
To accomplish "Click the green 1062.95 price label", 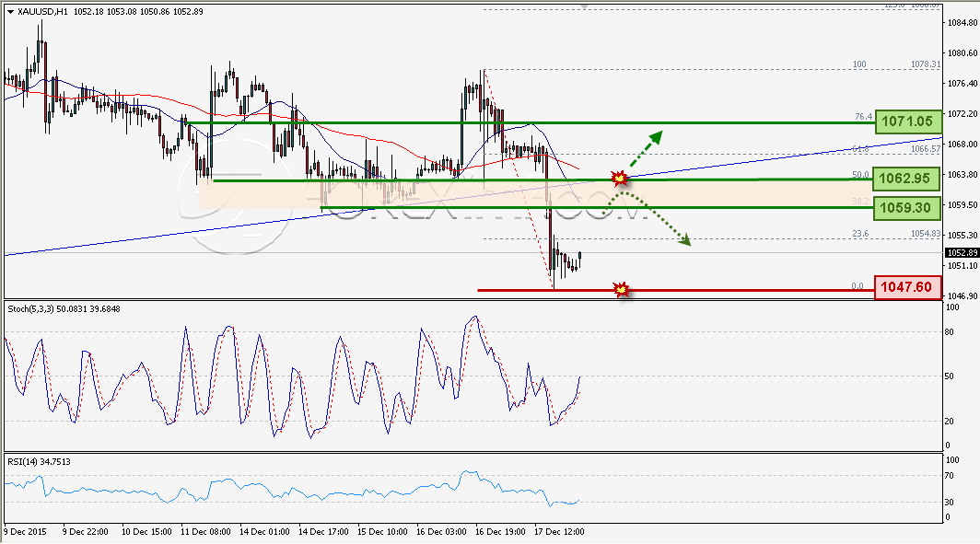I will (x=905, y=178).
